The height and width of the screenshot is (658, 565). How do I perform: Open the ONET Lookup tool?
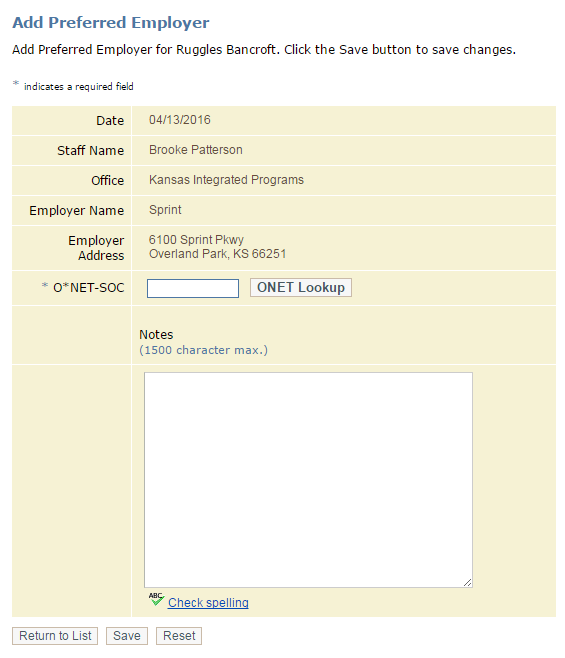coord(301,287)
